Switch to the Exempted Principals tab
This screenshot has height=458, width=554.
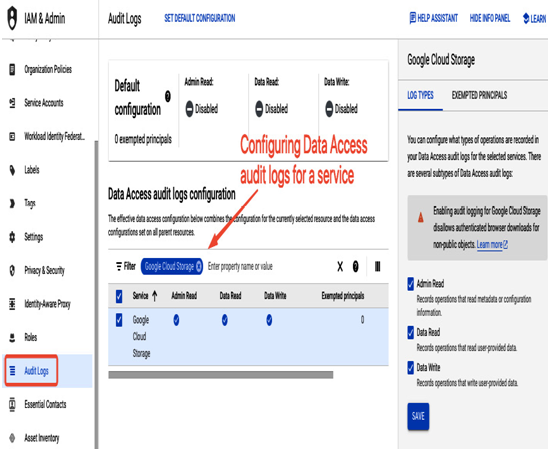[x=479, y=95]
